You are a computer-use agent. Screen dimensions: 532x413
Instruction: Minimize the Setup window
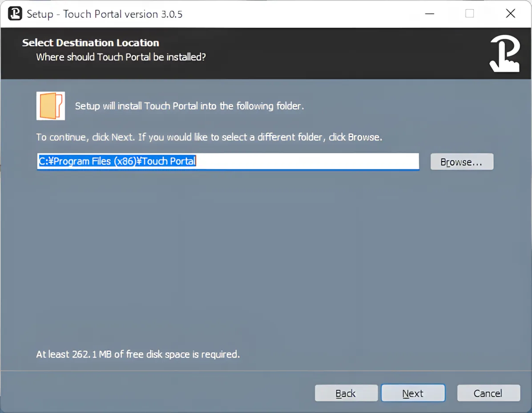point(430,14)
